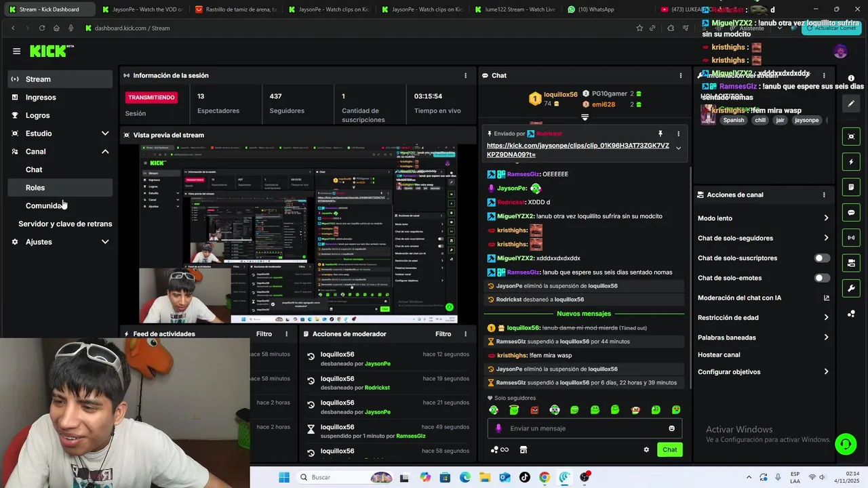The width and height of the screenshot is (868, 488).
Task: Click Filtro in Acciones de moderador
Action: (443, 333)
